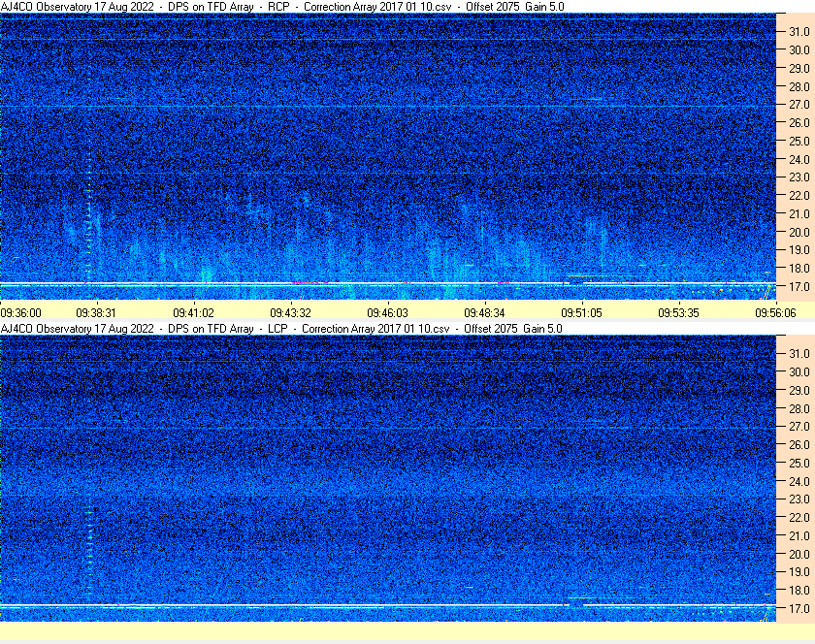Click the 31.0 frequency label in RCP panel
Image resolution: width=815 pixels, height=644 pixels.
click(799, 32)
